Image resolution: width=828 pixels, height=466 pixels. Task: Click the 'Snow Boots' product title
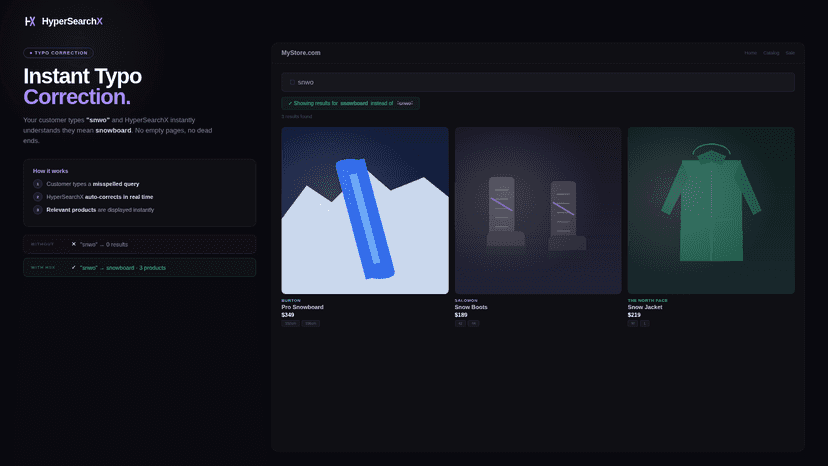471,307
